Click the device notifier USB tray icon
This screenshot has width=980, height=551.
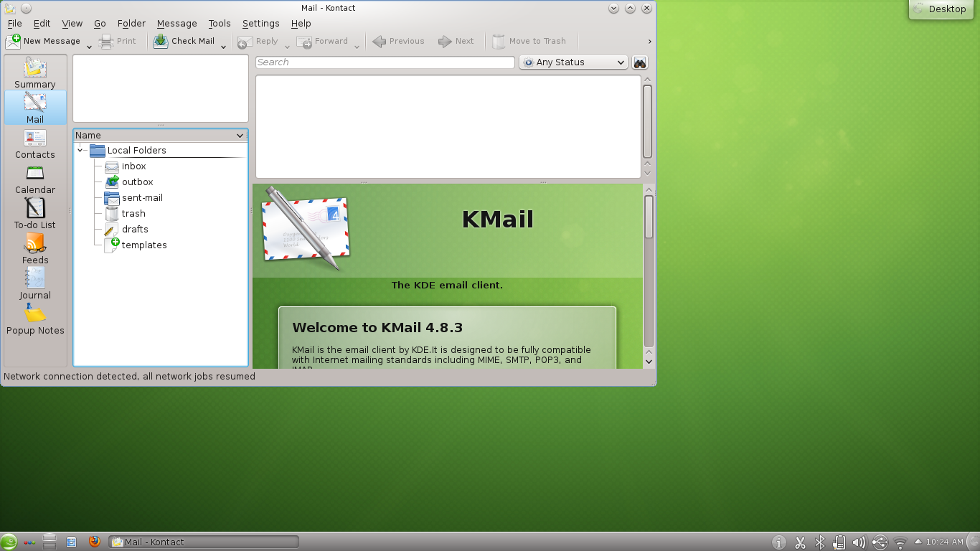tap(880, 542)
